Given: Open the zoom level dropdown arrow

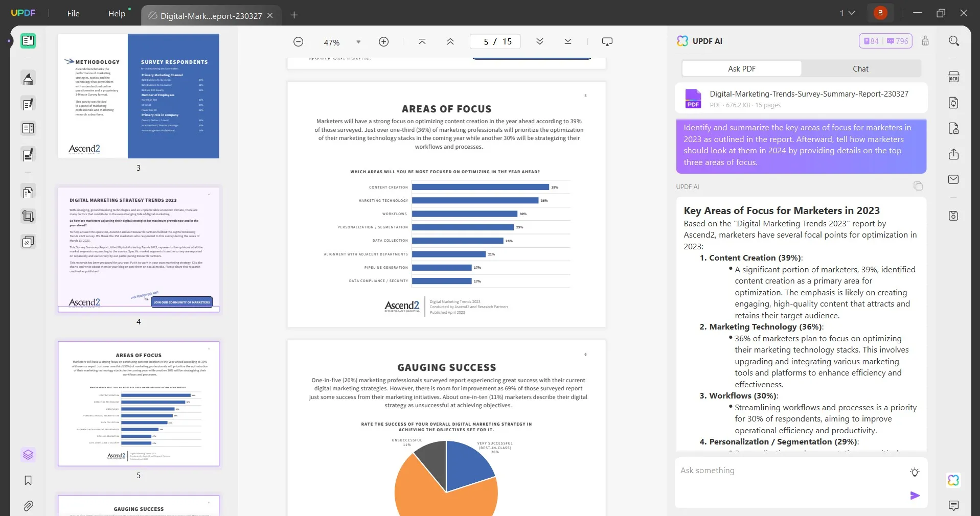Looking at the screenshot, I should click(358, 42).
